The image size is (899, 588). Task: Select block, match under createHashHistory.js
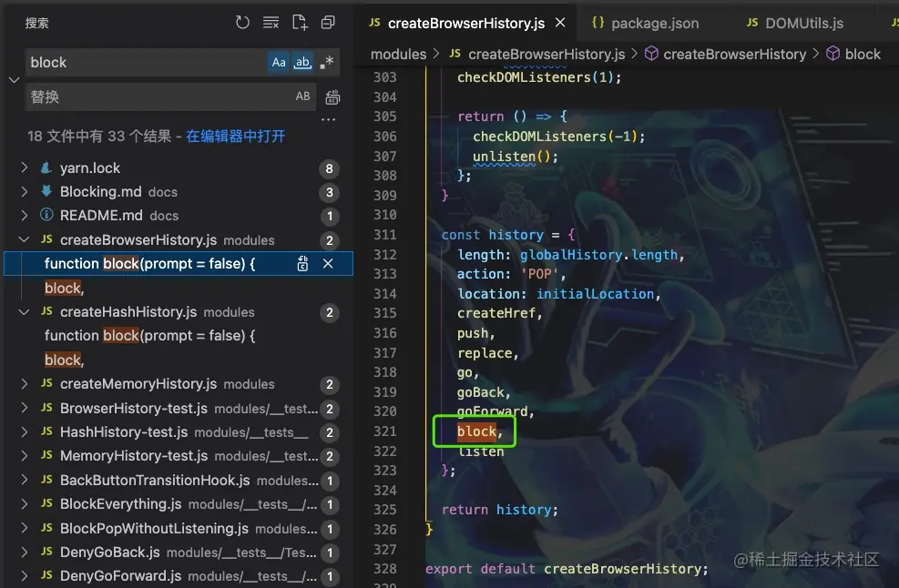click(x=65, y=360)
